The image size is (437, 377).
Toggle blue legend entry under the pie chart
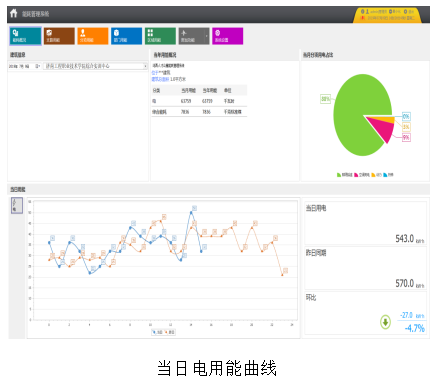coord(388,175)
